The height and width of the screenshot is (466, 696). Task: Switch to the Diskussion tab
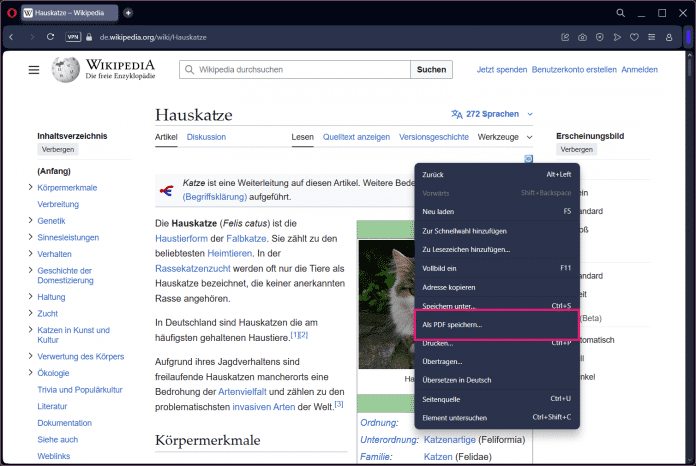tap(206, 137)
